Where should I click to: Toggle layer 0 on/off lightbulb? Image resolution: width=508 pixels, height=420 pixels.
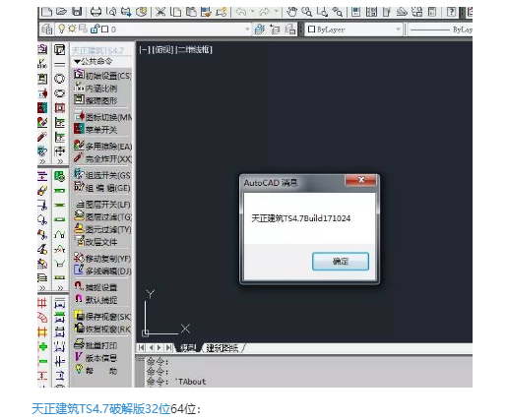click(61, 29)
